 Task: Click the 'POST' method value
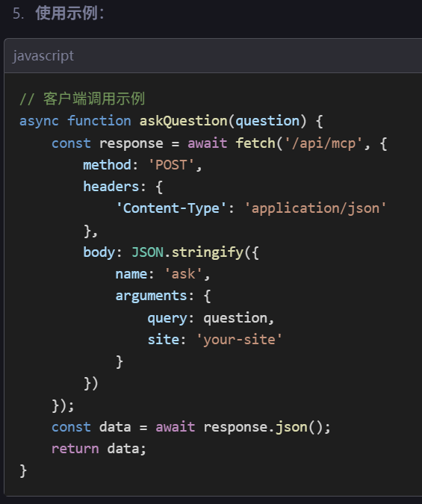coord(171,165)
